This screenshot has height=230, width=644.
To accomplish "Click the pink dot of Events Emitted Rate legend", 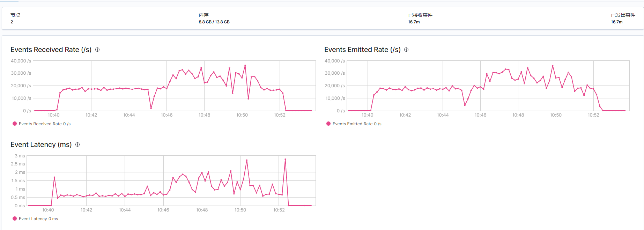I will pos(328,124).
